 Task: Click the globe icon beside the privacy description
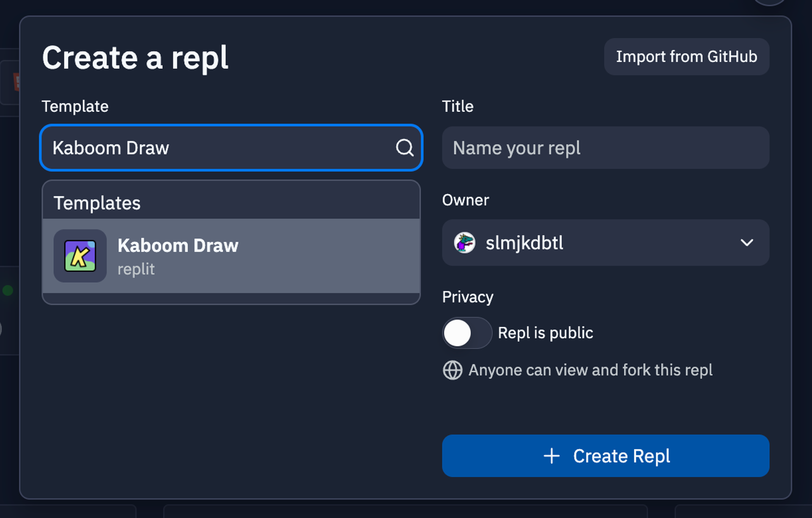(452, 370)
